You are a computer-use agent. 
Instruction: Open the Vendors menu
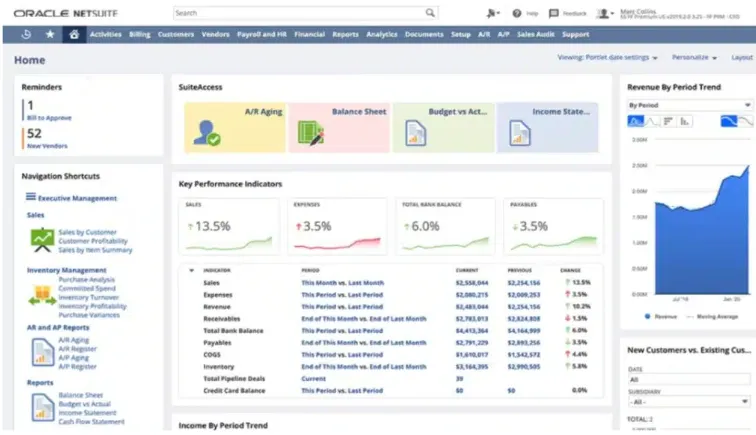coord(216,34)
